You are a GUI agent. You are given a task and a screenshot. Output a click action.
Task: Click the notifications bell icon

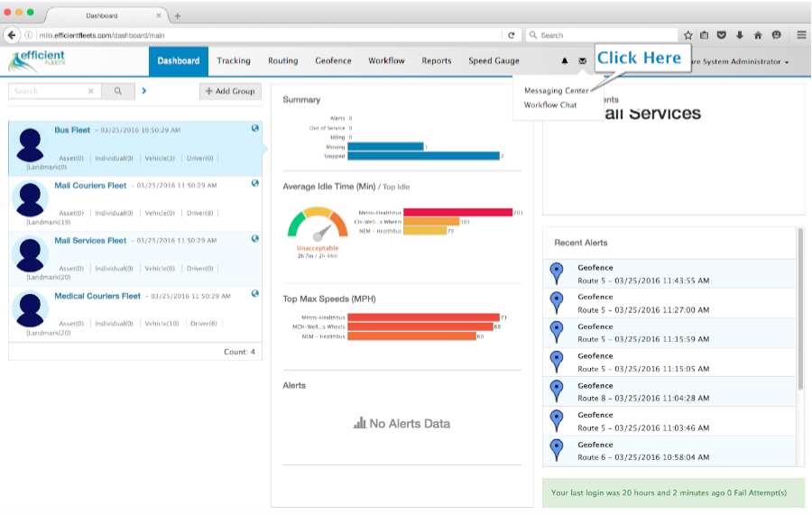pyautogui.click(x=565, y=61)
